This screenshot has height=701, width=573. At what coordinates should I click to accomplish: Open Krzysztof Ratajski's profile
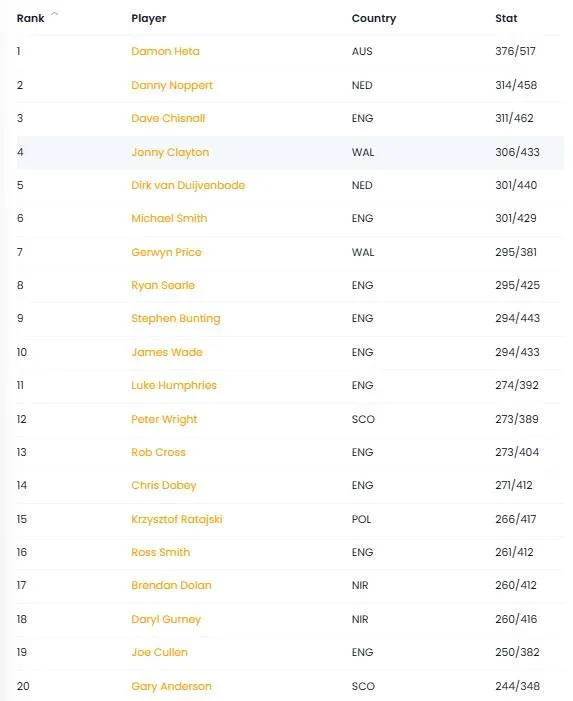[177, 519]
